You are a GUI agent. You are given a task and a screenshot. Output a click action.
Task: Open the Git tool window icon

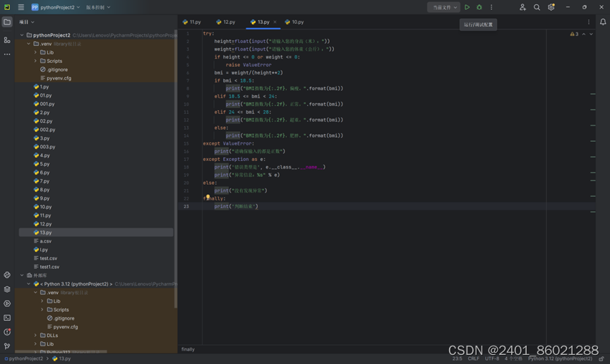tap(7, 346)
